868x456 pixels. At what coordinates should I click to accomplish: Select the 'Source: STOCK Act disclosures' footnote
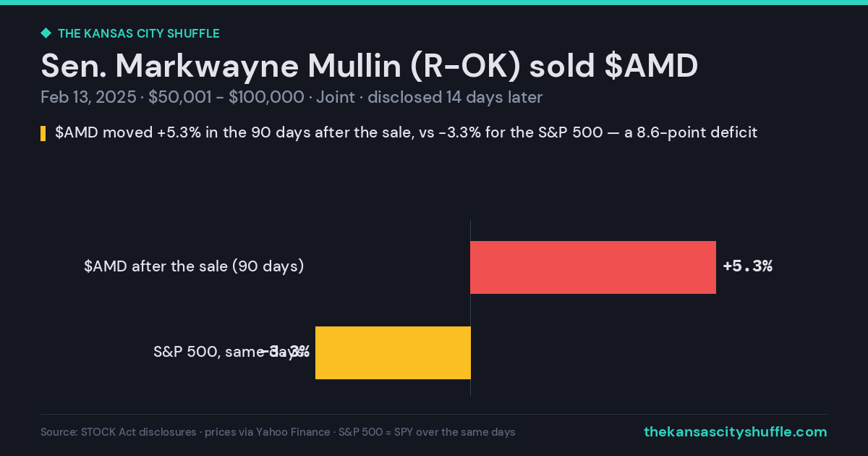pyautogui.click(x=119, y=432)
